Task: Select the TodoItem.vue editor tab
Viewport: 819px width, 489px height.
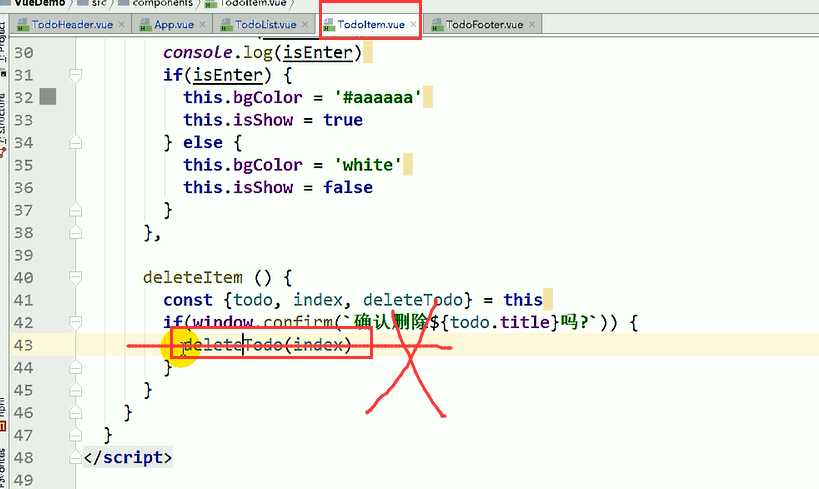Action: coord(370,25)
